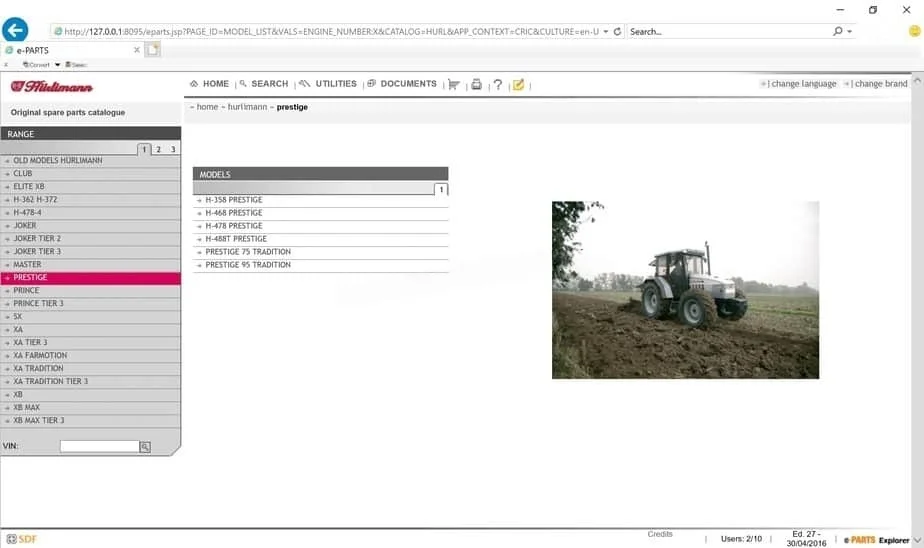Click the browser address bar
This screenshot has width=924, height=548.
[330, 31]
